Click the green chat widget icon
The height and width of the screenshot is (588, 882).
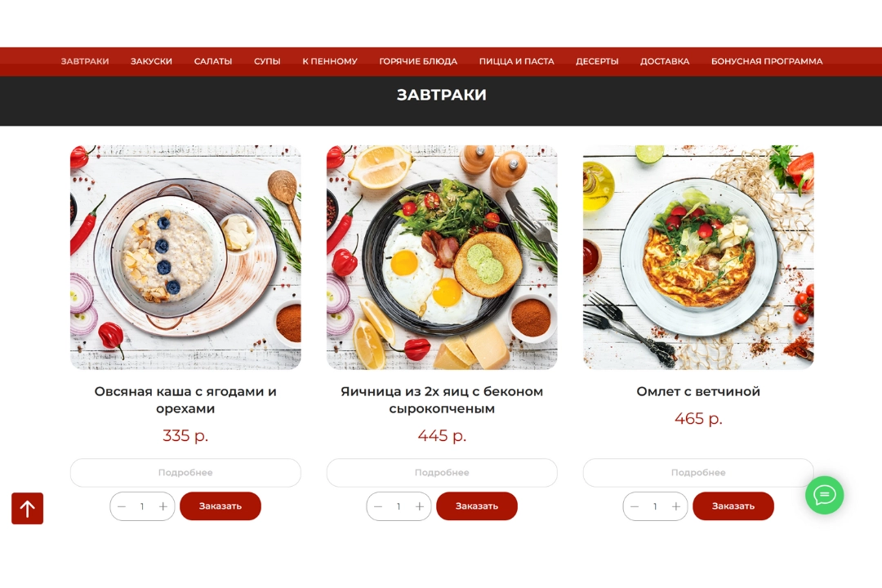point(824,495)
